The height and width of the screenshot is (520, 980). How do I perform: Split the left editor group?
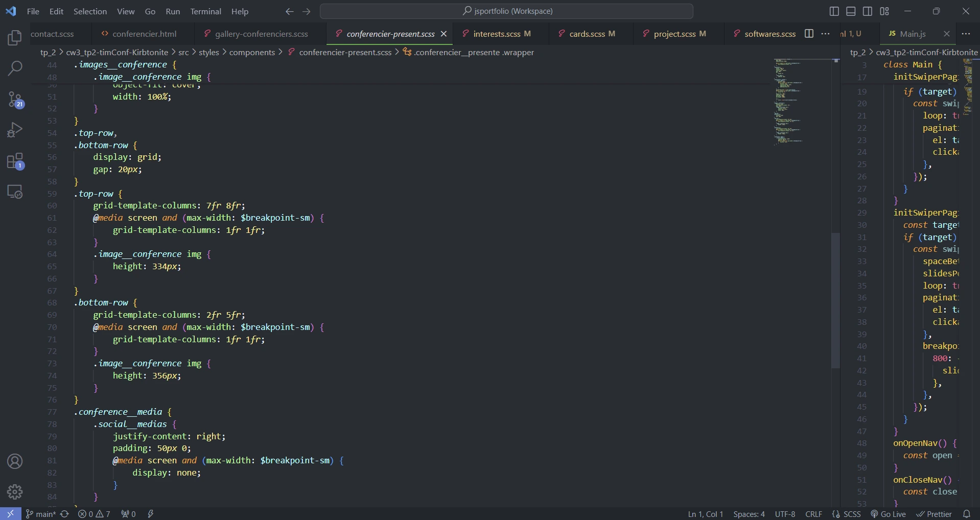(809, 34)
